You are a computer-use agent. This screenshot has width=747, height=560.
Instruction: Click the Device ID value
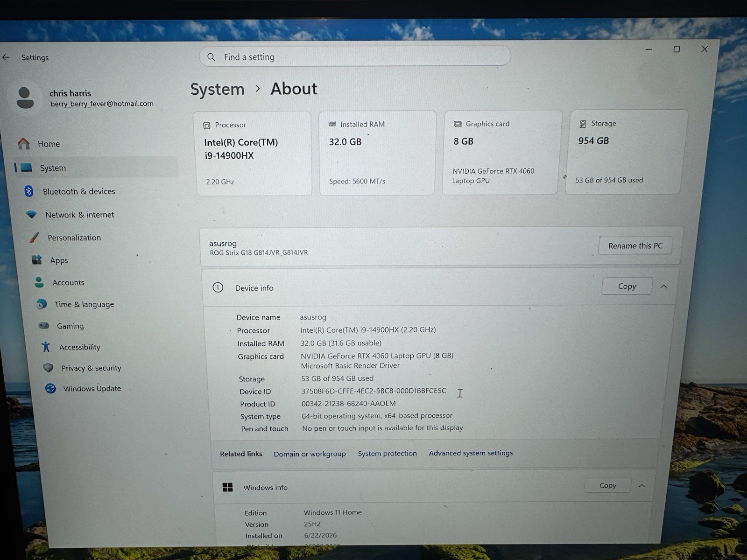click(373, 391)
